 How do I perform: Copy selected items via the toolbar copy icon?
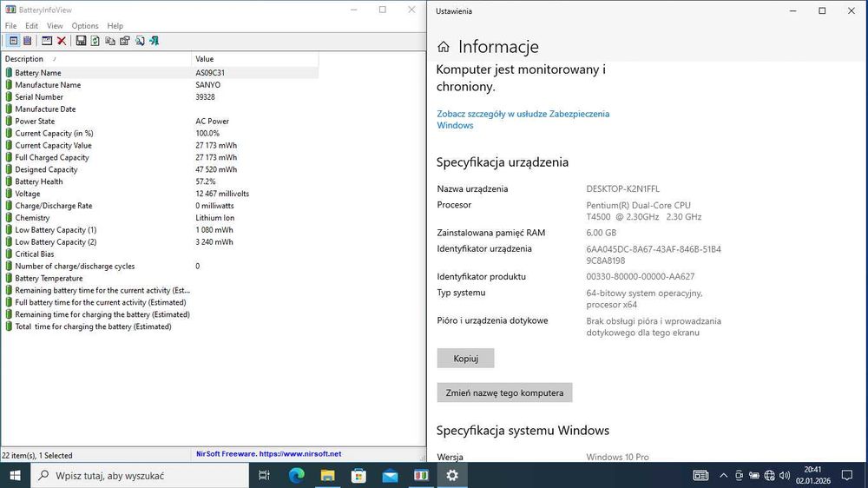click(110, 41)
